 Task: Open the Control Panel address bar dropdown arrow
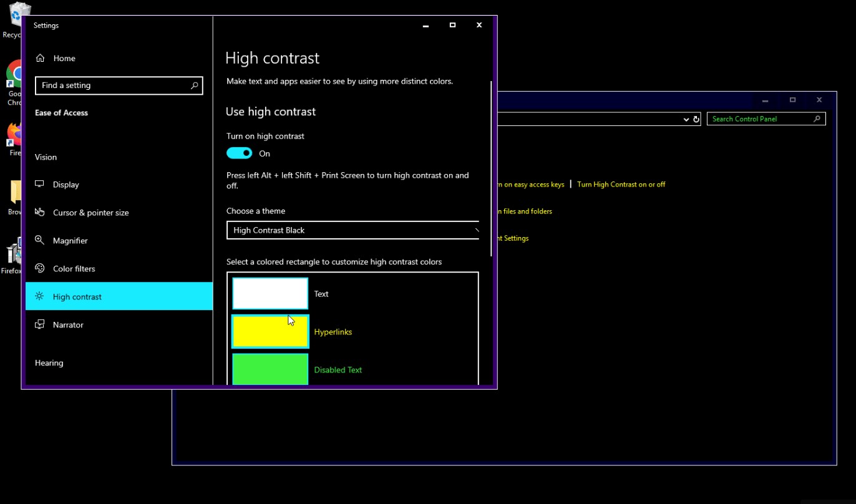(686, 119)
